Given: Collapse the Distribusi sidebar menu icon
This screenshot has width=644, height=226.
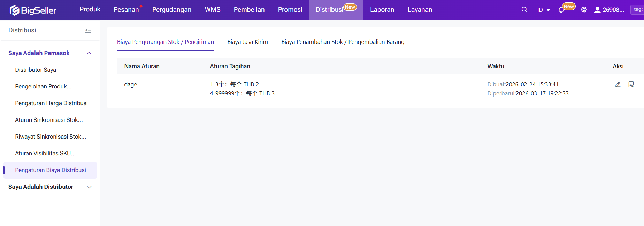Looking at the screenshot, I should tap(88, 30).
